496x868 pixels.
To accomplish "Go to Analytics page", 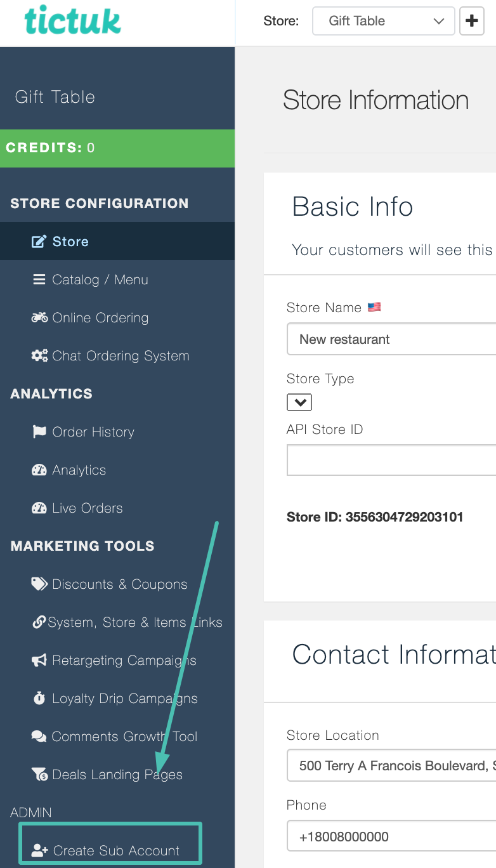I will [x=79, y=470].
